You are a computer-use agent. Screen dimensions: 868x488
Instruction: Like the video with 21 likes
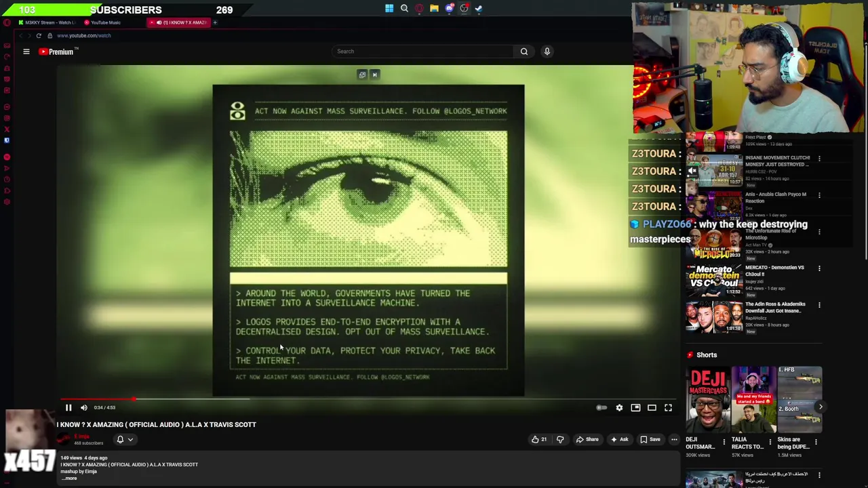click(540, 439)
